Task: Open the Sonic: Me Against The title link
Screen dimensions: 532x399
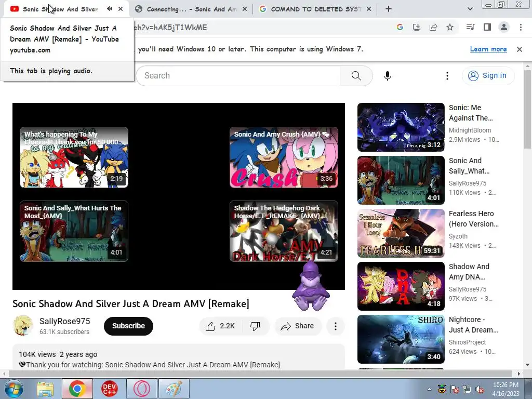Action: [471, 113]
